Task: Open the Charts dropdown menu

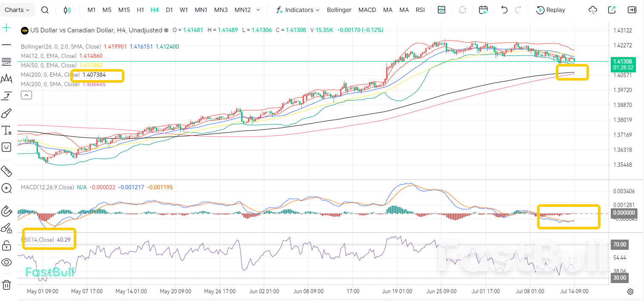Action: tap(17, 10)
